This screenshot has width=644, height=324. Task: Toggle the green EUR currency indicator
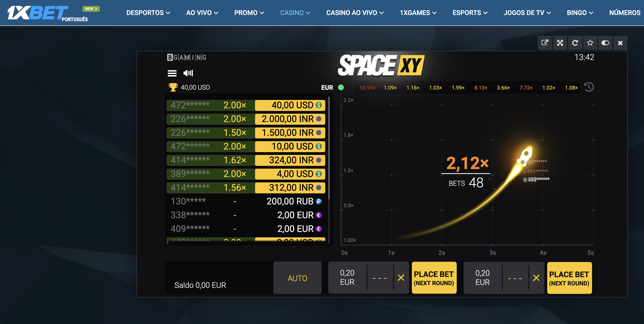(x=341, y=87)
